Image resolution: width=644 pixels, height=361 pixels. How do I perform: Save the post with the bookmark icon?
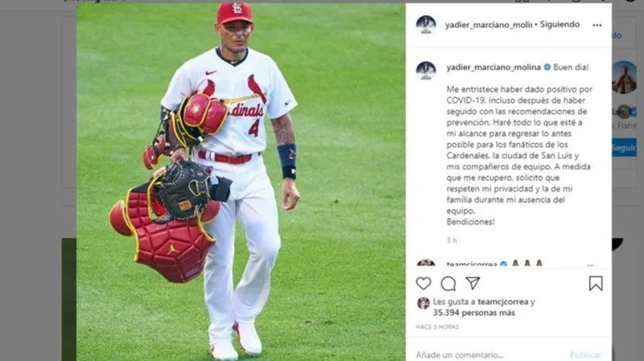coord(596,284)
